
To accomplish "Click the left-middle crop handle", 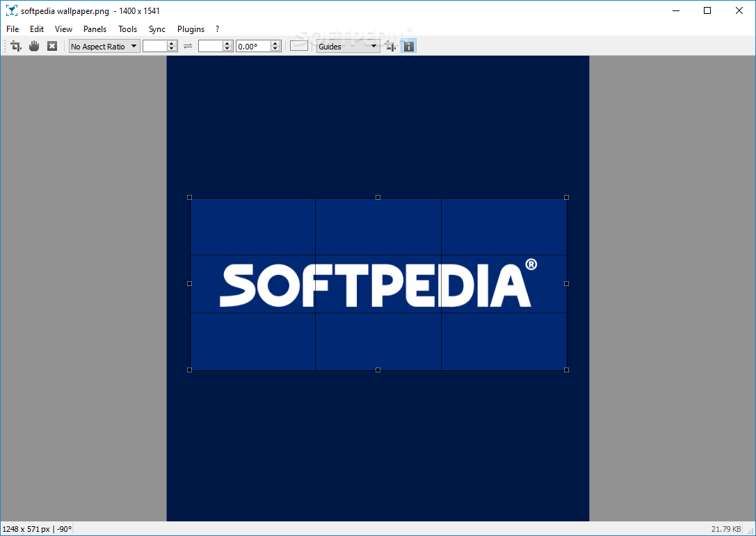I will [x=189, y=284].
